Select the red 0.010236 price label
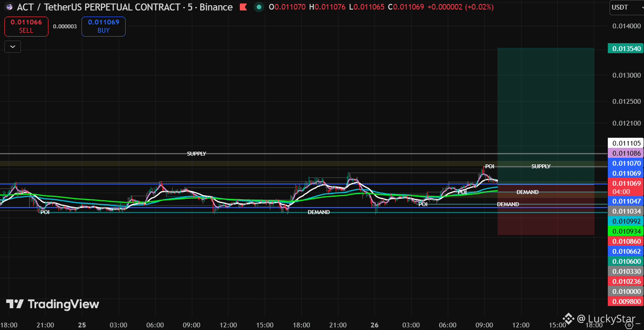 (x=626, y=281)
